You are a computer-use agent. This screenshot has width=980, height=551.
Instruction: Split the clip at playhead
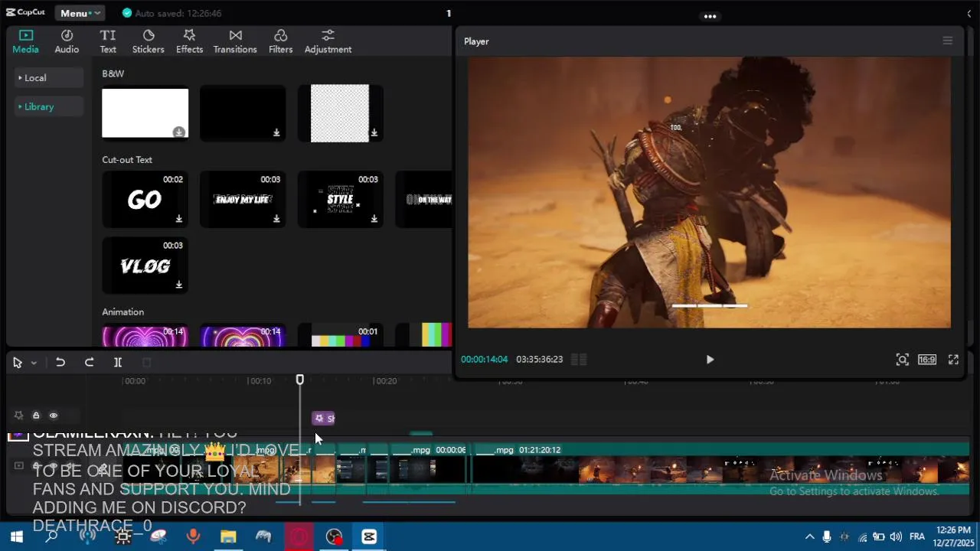click(118, 363)
